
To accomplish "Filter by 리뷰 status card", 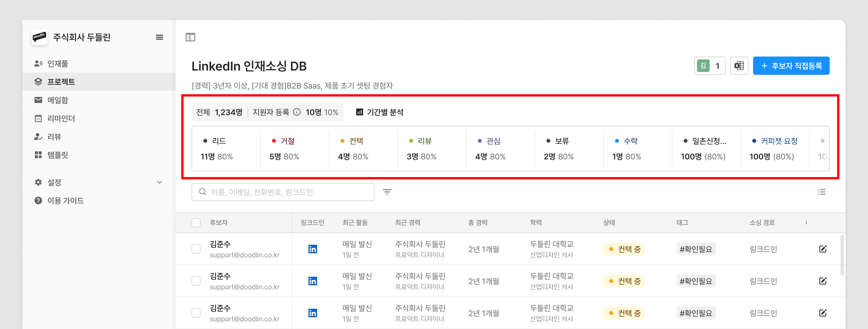I will 432,149.
